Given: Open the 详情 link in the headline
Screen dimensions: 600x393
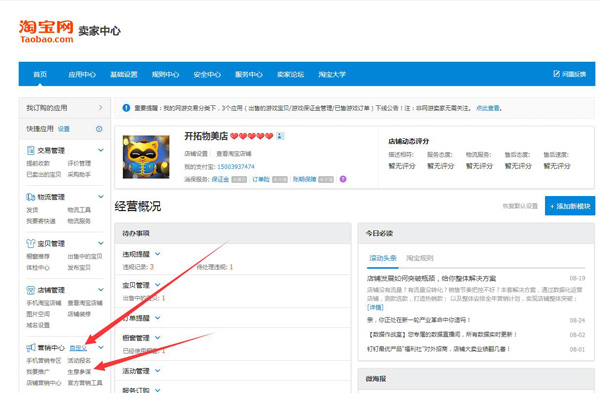Looking at the screenshot, I should coord(375,307).
